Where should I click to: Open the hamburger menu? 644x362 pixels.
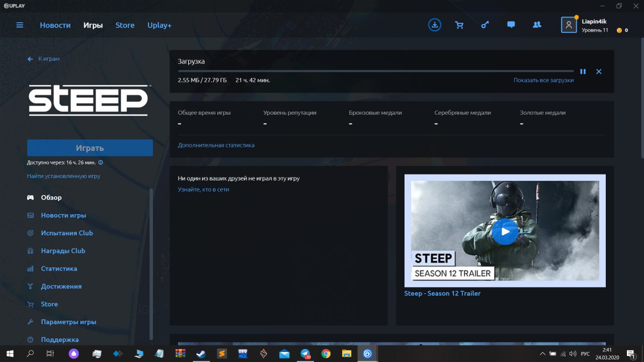[x=20, y=25]
